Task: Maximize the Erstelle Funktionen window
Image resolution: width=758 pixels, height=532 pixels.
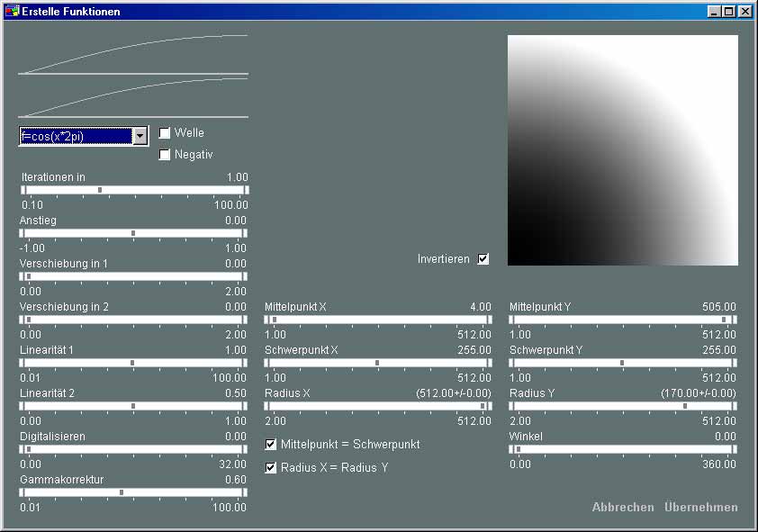Action: pyautogui.click(x=729, y=11)
